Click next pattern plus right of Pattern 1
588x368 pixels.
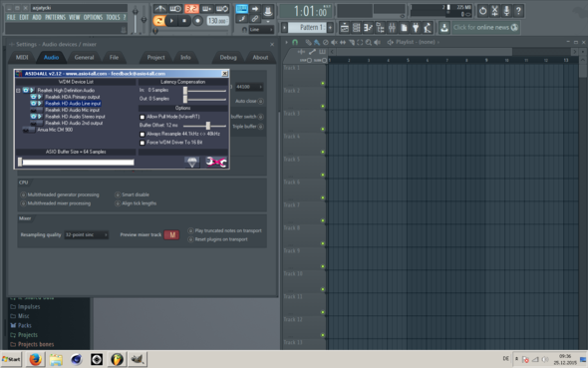[330, 27]
